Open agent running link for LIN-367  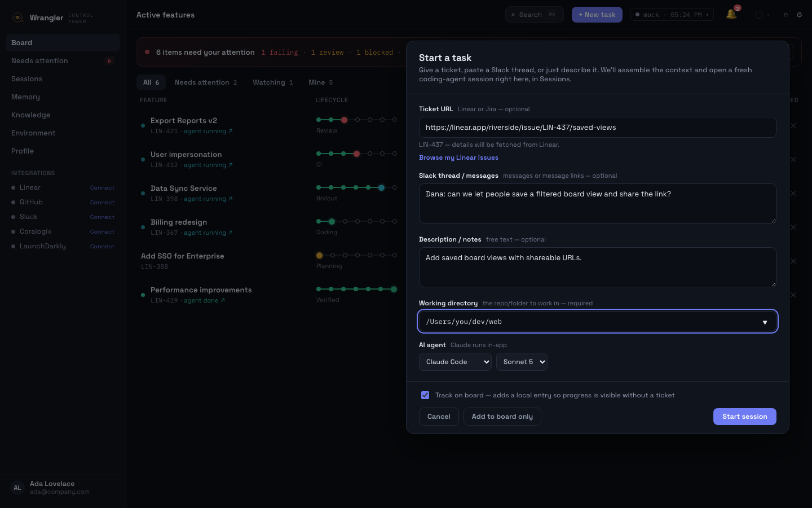pos(208,233)
